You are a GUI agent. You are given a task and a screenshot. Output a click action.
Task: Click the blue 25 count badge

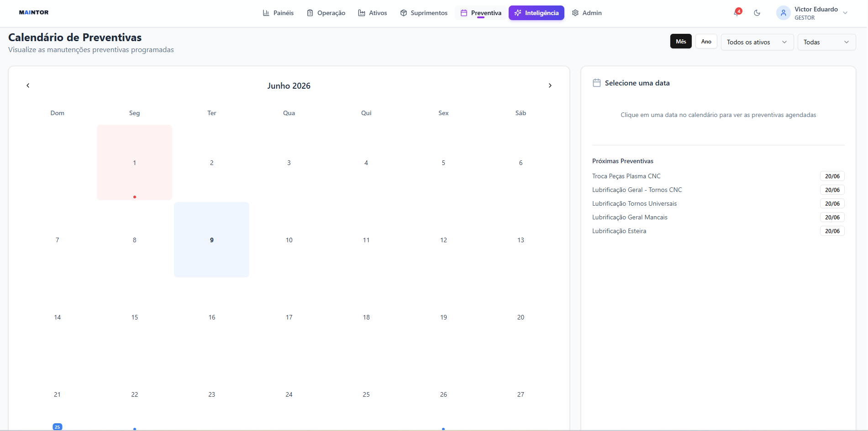tap(57, 427)
